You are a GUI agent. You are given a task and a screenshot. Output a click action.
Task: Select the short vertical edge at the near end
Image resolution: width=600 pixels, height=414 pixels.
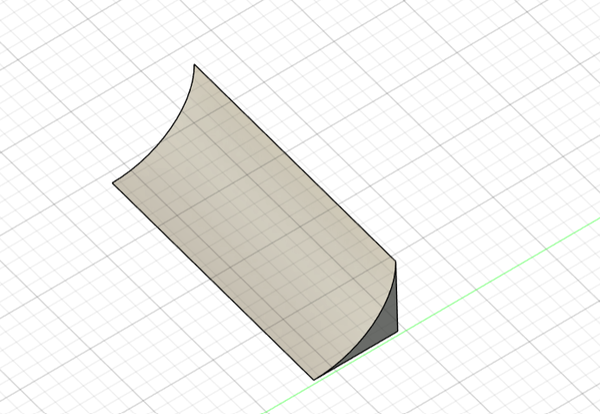(x=396, y=296)
